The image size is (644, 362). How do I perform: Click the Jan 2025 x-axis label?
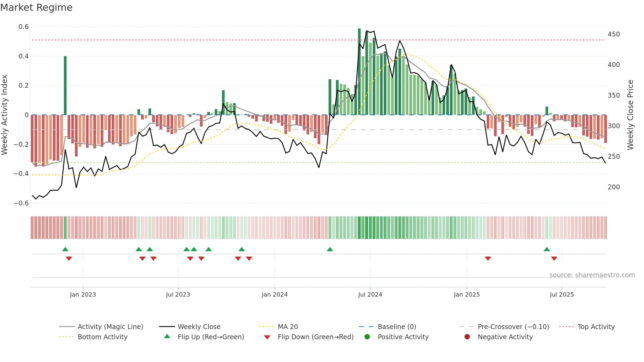point(467,294)
